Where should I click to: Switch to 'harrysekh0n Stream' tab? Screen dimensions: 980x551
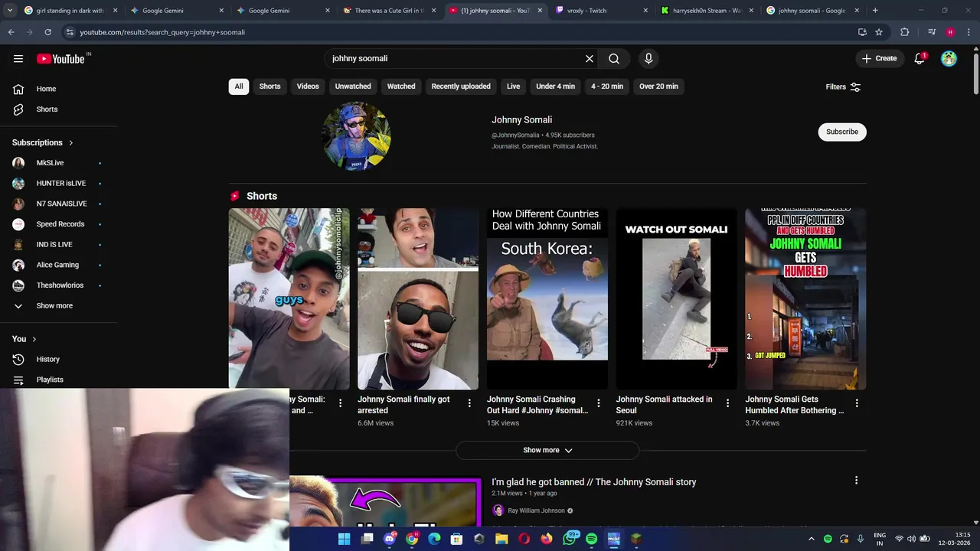706,11
